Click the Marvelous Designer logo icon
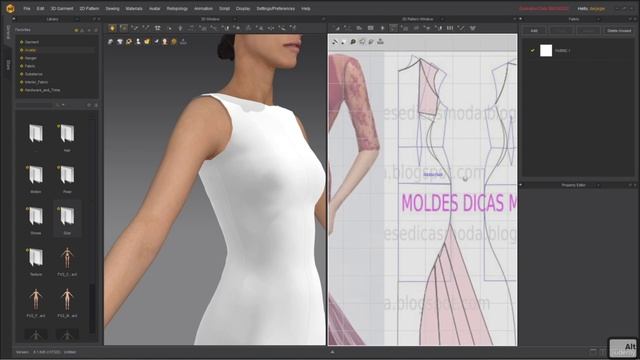Image resolution: width=640 pixels, height=360 pixels. 10,8
